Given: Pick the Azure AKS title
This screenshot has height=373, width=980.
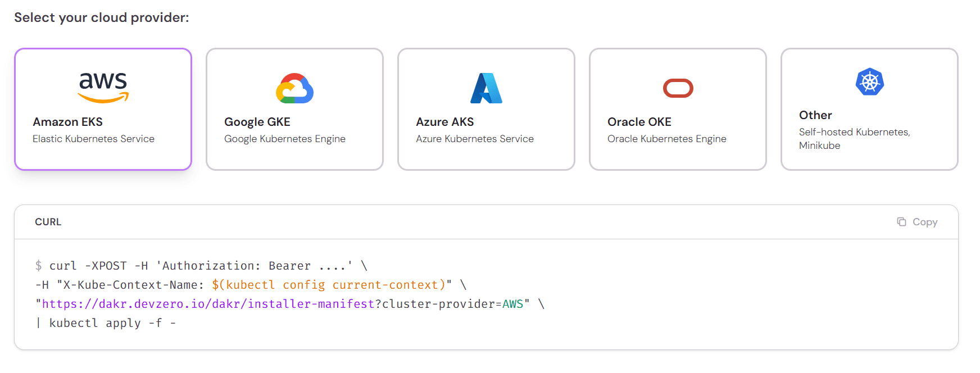Looking at the screenshot, I should coord(445,122).
